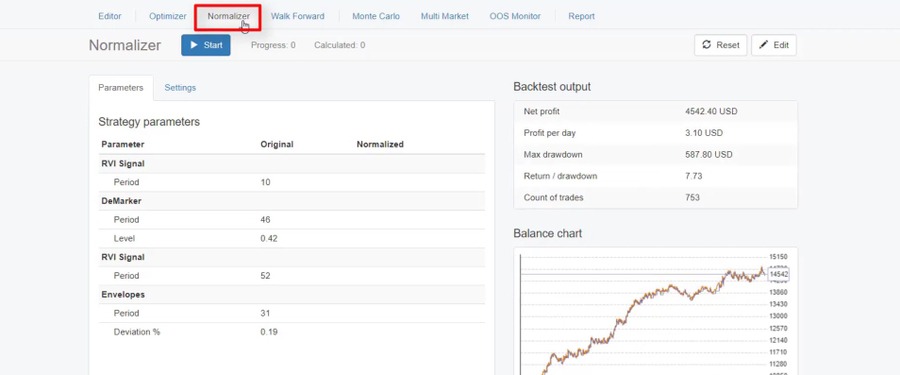Viewport: 900px width, 375px height.
Task: Click the pencil icon on Edit button
Action: tap(763, 45)
